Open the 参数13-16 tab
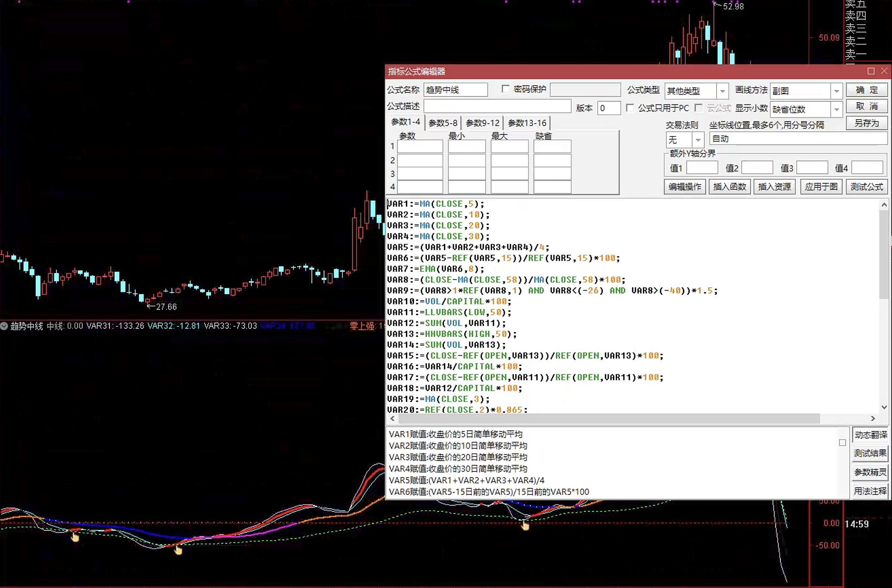This screenshot has height=588, width=892. pos(527,123)
